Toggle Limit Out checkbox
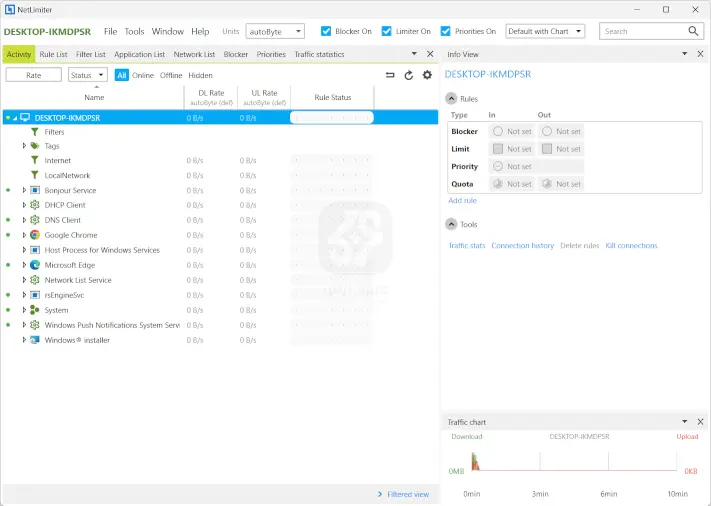The image size is (711, 506). 547,149
